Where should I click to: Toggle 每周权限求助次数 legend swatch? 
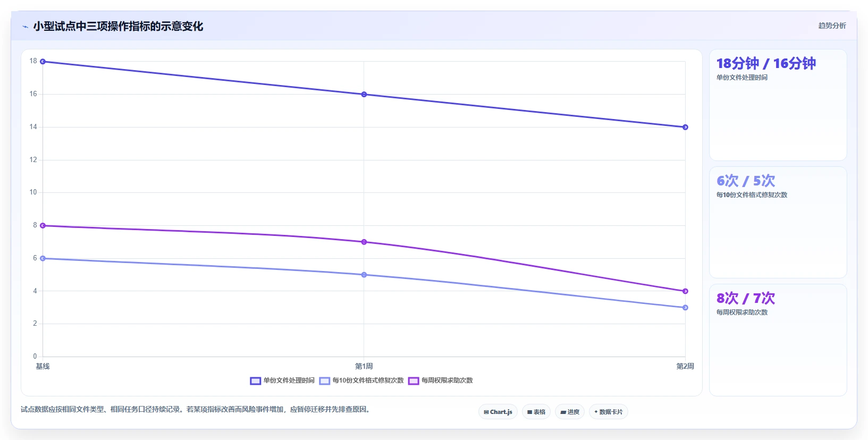tap(414, 380)
